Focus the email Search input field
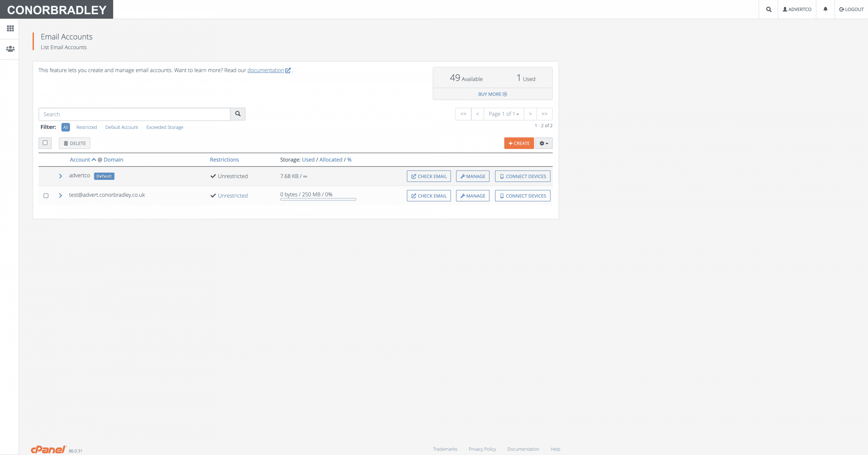Image resolution: width=868 pixels, height=455 pixels. point(134,114)
